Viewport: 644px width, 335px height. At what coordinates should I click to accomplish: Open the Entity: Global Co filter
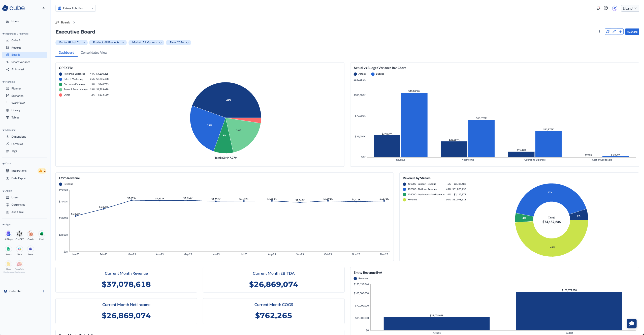[72, 43]
